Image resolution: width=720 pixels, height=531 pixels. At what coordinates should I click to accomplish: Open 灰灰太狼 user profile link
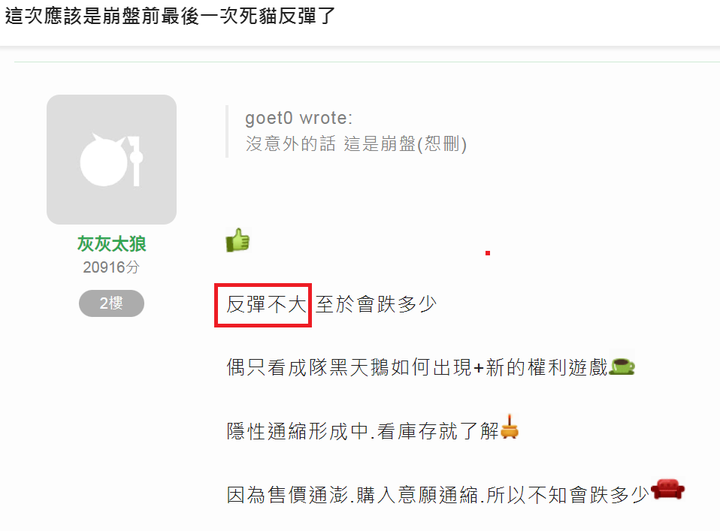pyautogui.click(x=112, y=243)
